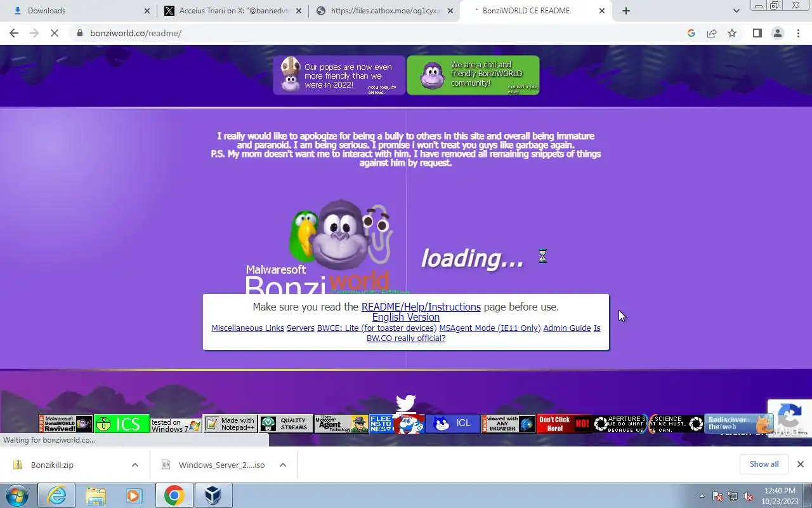812x508 pixels.
Task: Click the muted volume tray icon
Action: click(748, 497)
